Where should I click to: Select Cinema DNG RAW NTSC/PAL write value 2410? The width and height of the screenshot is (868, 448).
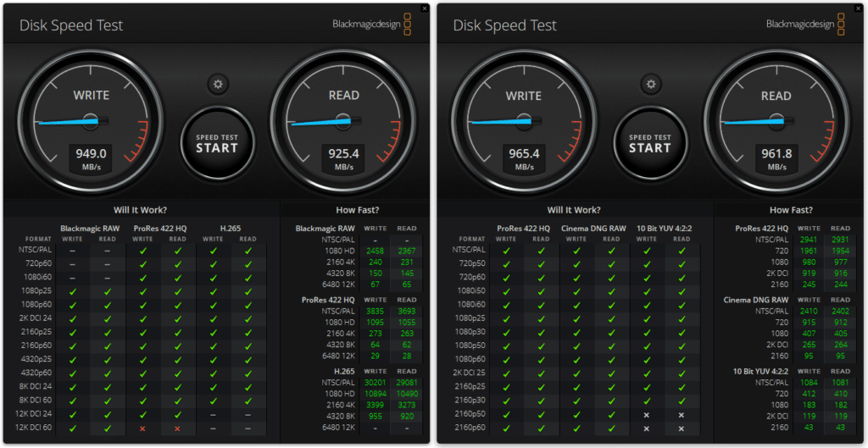809,311
